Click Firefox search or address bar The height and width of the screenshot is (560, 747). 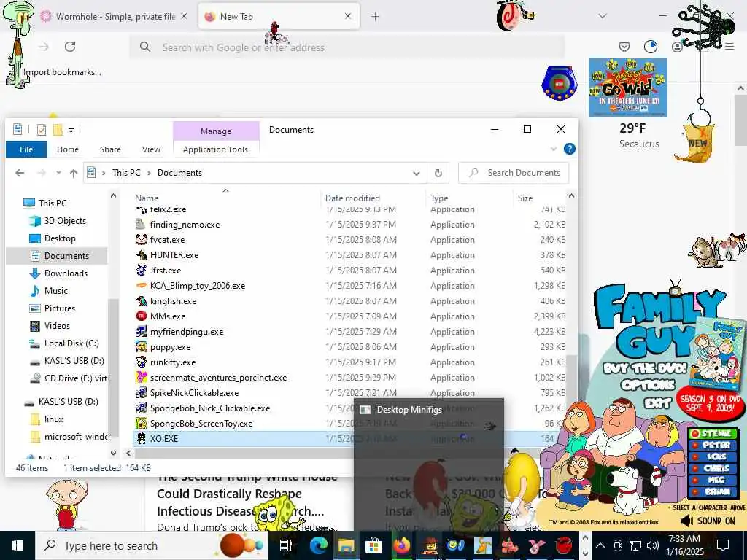348,47
